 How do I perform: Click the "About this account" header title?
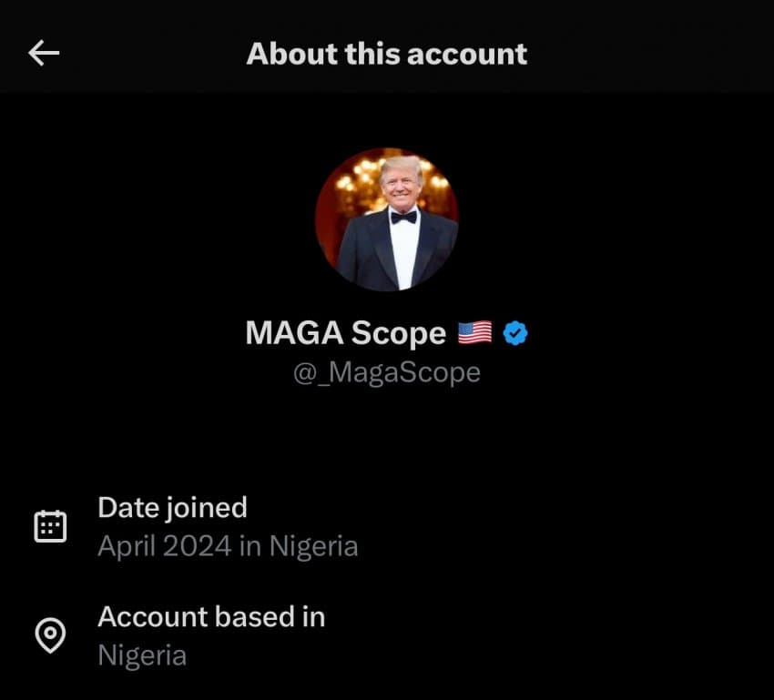[x=387, y=54]
